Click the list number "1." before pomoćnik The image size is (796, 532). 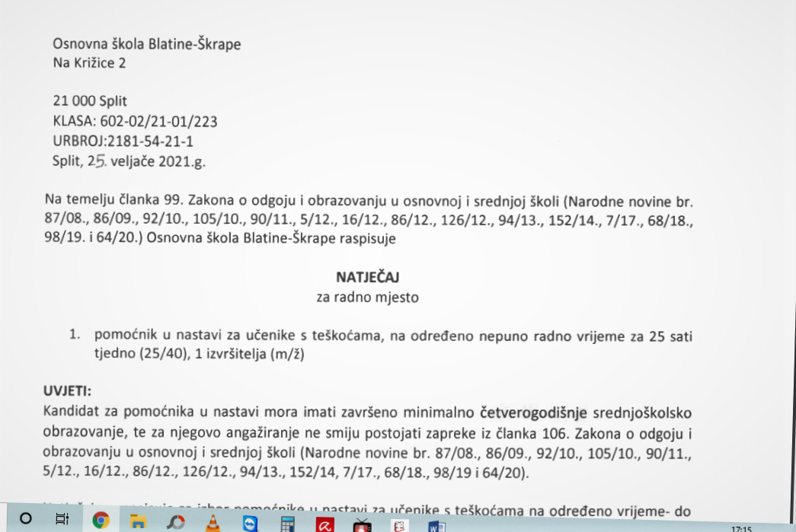point(75,334)
